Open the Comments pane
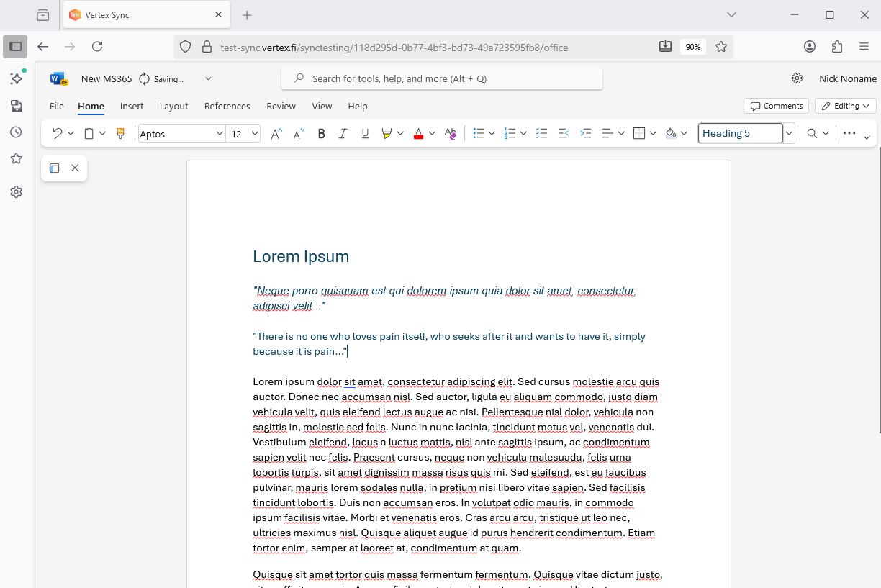This screenshot has width=881, height=588. (x=776, y=106)
